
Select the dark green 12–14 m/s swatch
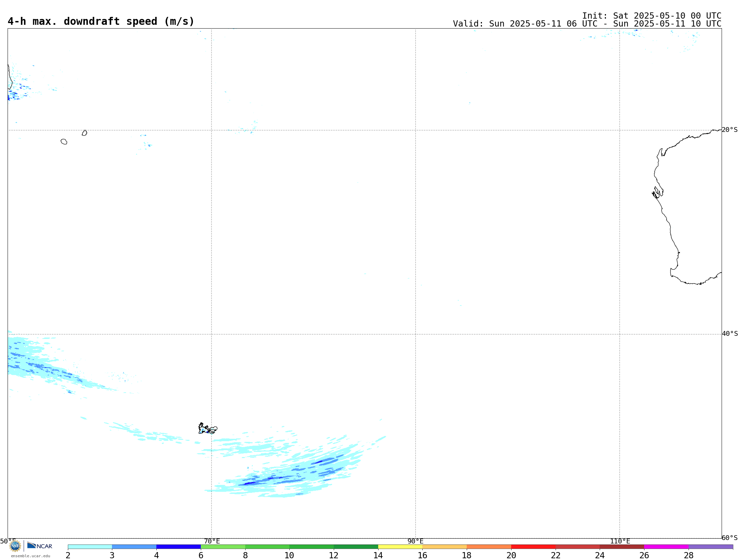tap(356, 547)
